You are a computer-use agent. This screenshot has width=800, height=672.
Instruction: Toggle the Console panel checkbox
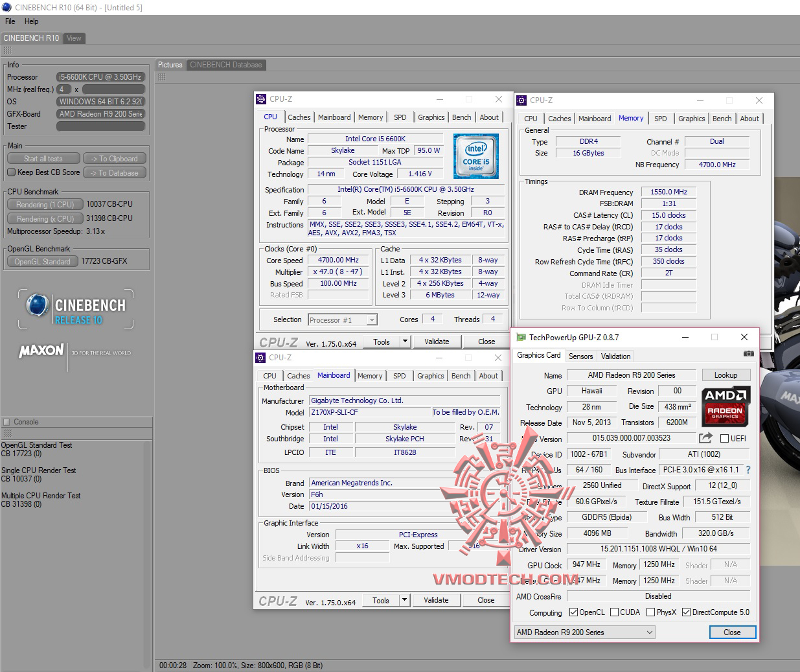click(x=6, y=422)
